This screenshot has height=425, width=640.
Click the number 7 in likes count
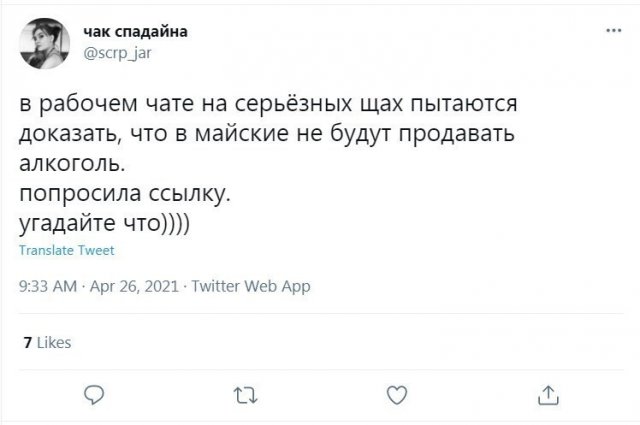26,343
